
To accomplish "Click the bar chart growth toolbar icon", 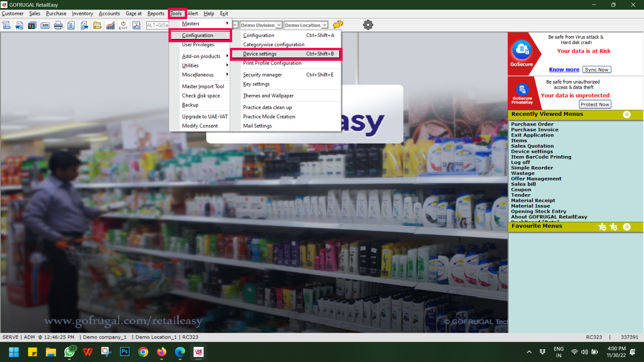I will (x=110, y=25).
